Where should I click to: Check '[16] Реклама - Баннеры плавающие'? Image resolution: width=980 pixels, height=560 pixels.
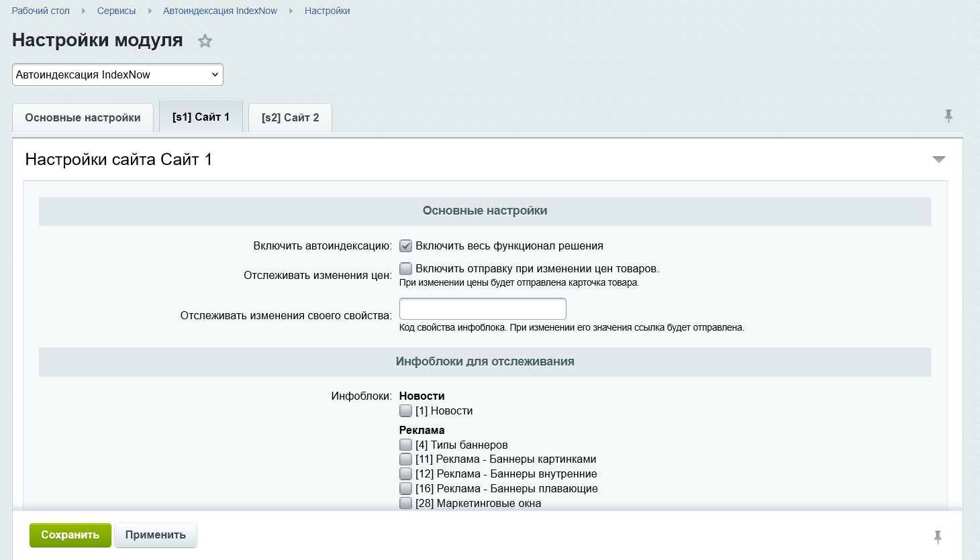(405, 488)
